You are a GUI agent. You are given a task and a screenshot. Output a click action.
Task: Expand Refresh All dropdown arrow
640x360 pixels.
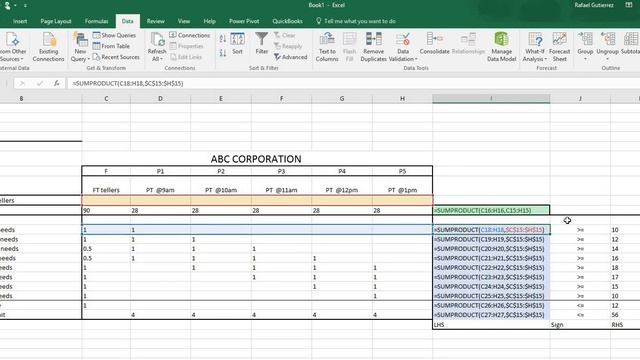[x=162, y=60]
